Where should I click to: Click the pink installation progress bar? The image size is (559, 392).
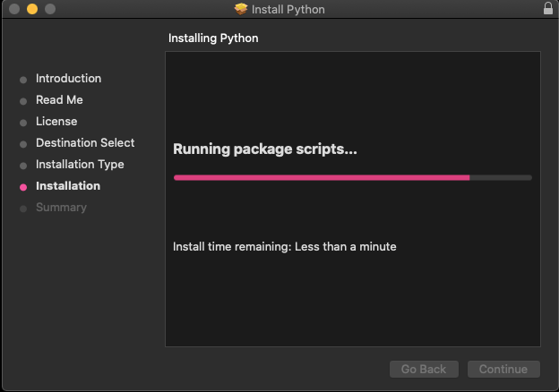pyautogui.click(x=321, y=178)
